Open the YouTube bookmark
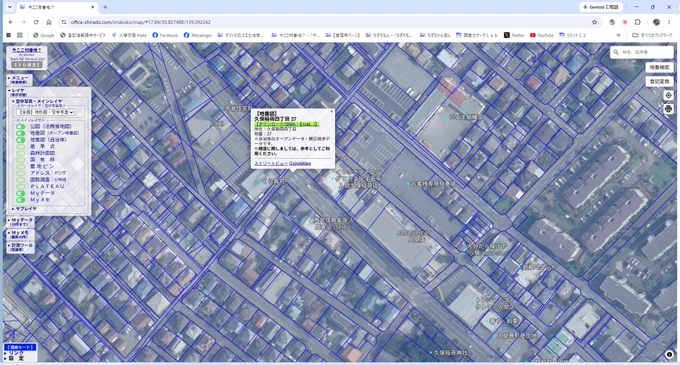The width and height of the screenshot is (680, 365). coord(542,35)
